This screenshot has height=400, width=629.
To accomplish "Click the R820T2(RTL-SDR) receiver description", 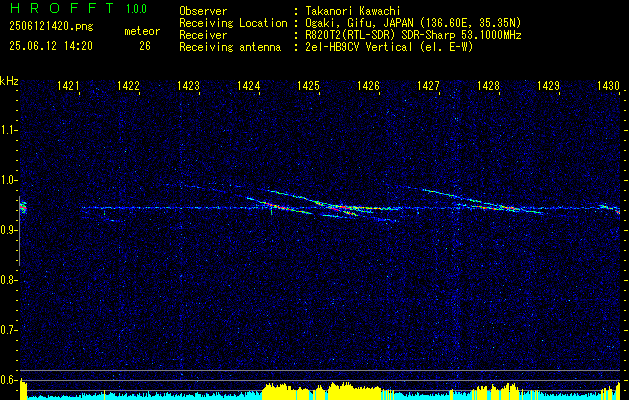I will [412, 35].
